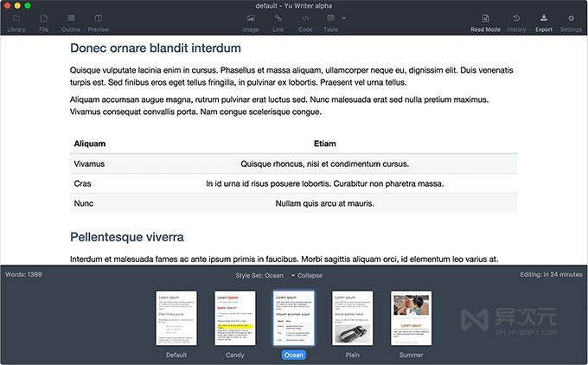Click the Style Set: Ocean label
This screenshot has height=365, width=588.
(x=259, y=275)
